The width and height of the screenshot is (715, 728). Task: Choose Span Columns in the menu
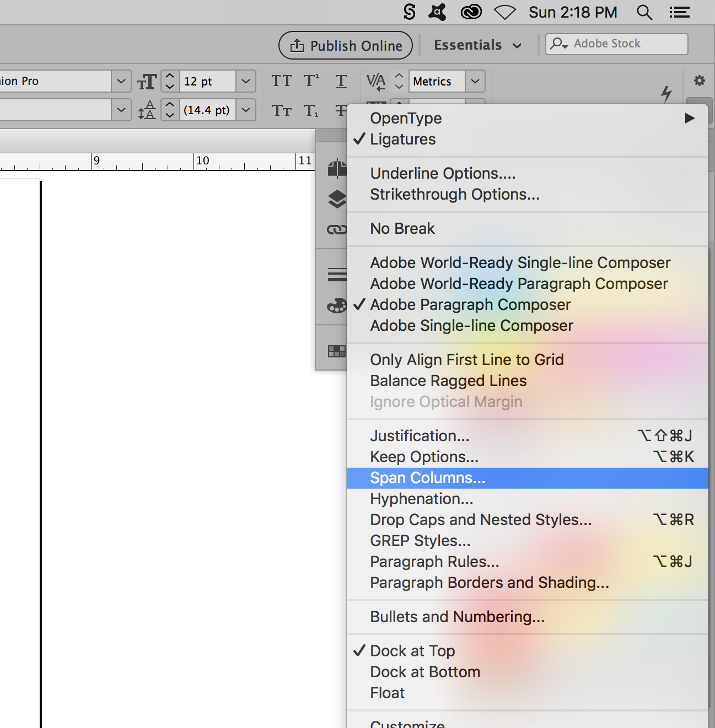click(x=528, y=478)
